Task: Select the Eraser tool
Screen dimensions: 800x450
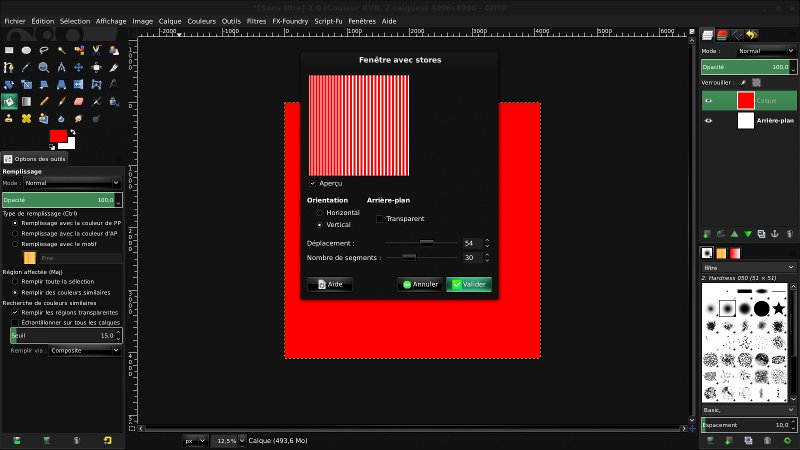Action: (79, 102)
